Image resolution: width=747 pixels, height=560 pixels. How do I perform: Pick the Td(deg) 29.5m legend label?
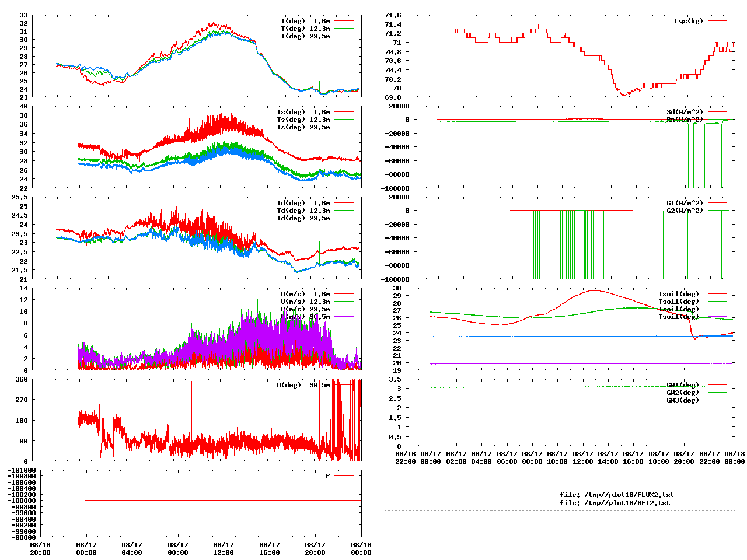click(x=303, y=218)
